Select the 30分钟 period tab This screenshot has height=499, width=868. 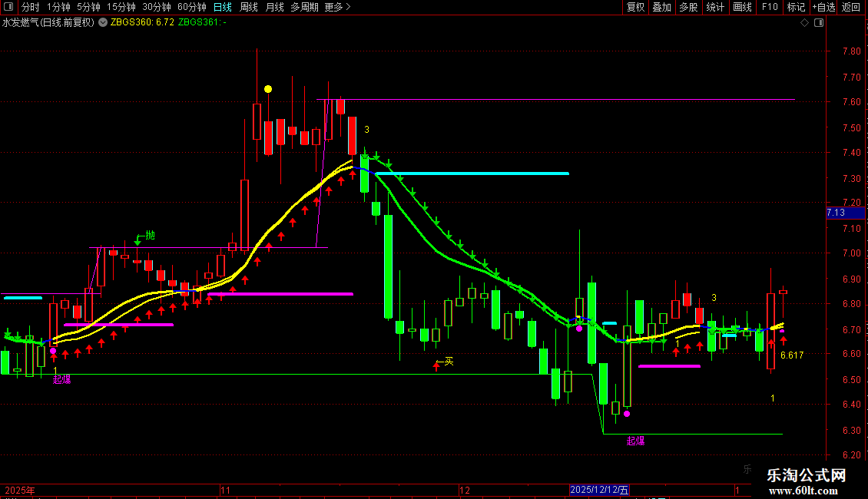pos(157,7)
